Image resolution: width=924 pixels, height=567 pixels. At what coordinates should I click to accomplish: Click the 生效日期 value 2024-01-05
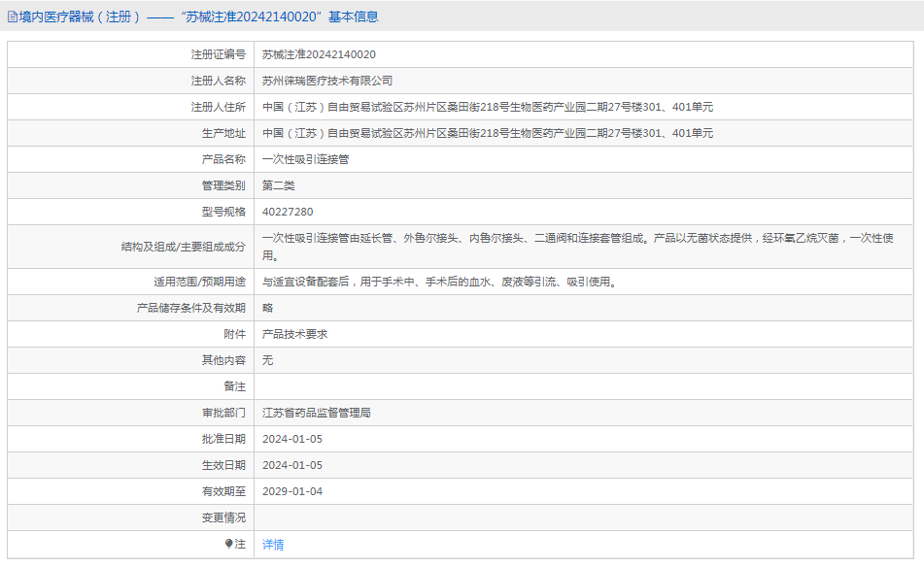coord(292,465)
